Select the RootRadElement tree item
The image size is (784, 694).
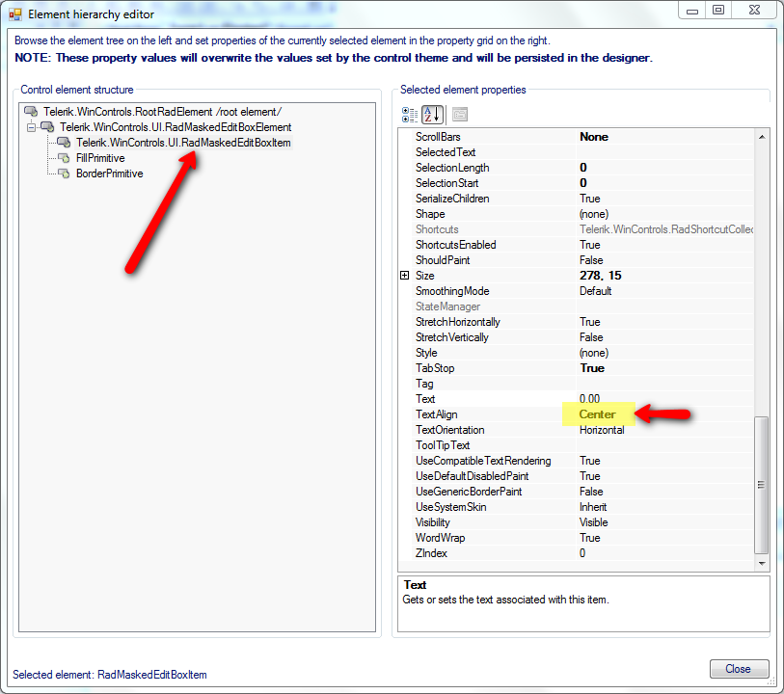click(163, 112)
